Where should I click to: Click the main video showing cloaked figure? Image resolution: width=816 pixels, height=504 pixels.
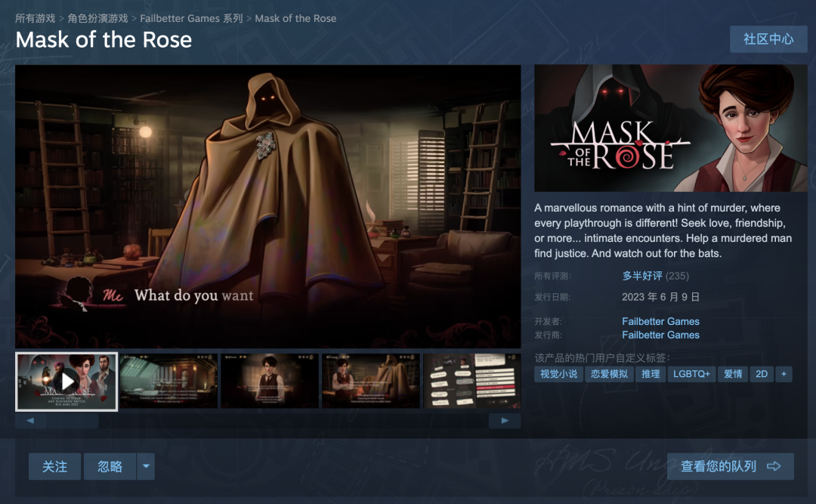pyautogui.click(x=268, y=206)
